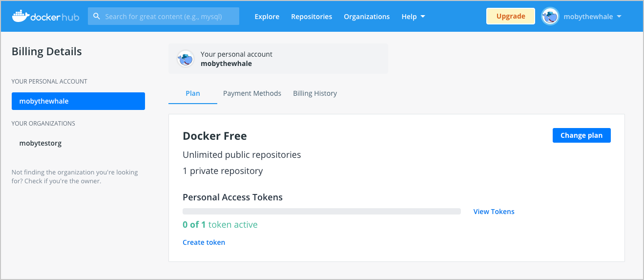The height and width of the screenshot is (280, 644).
Task: Click the 'Unlimited public repositories' text
Action: coord(242,155)
